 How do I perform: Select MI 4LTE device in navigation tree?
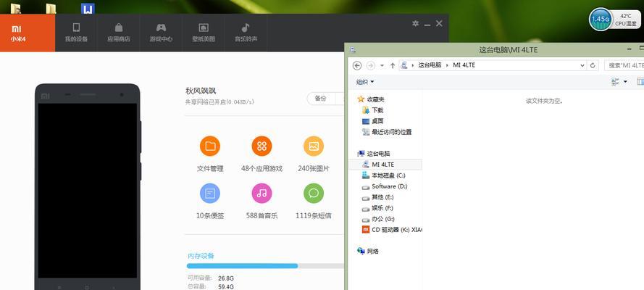[x=385, y=165]
